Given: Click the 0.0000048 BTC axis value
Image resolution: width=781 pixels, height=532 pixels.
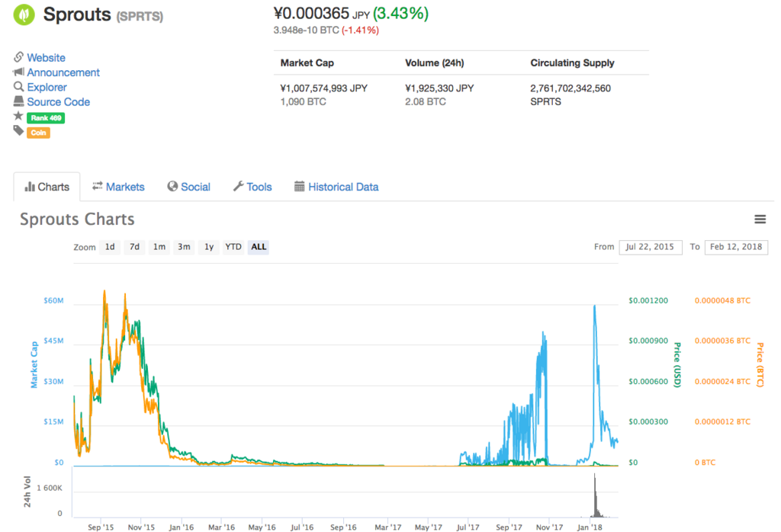Looking at the screenshot, I should coord(722,300).
